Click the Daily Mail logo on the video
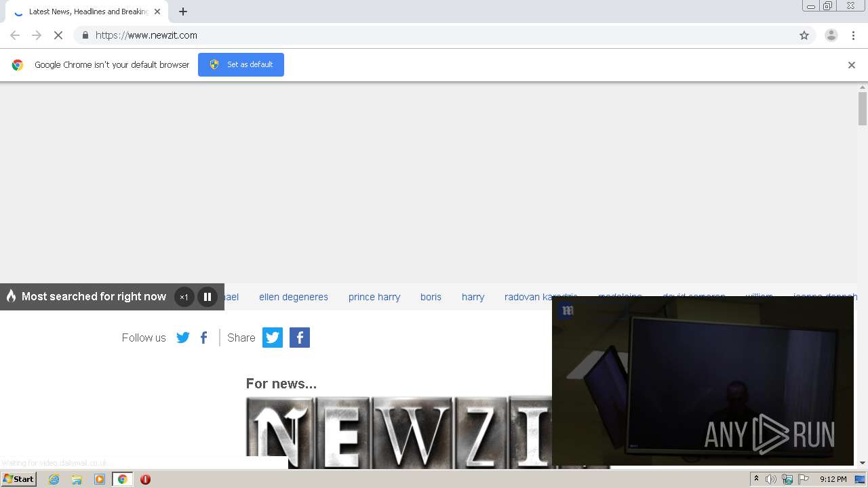868x488 pixels. pyautogui.click(x=568, y=310)
